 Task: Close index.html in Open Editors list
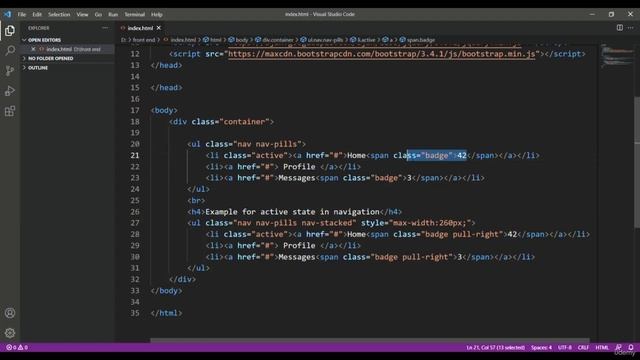pyautogui.click(x=33, y=49)
